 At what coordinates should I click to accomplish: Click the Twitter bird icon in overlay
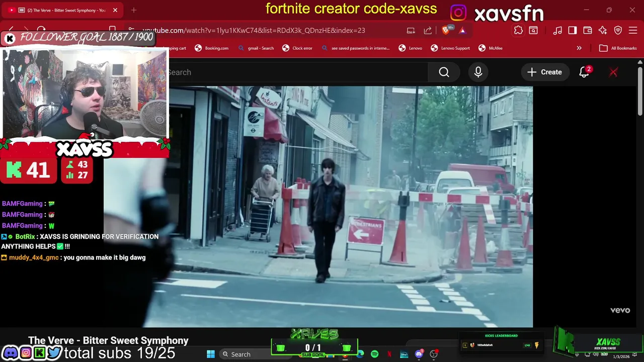[x=54, y=353]
